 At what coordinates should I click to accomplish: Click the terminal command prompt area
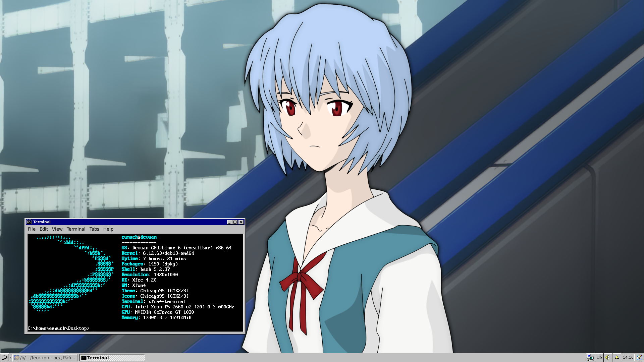tap(134, 328)
